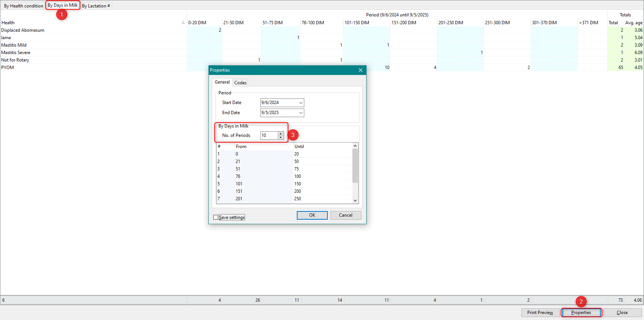Increase No. of Periods with up arrow
The image size is (644, 320).
pyautogui.click(x=281, y=134)
